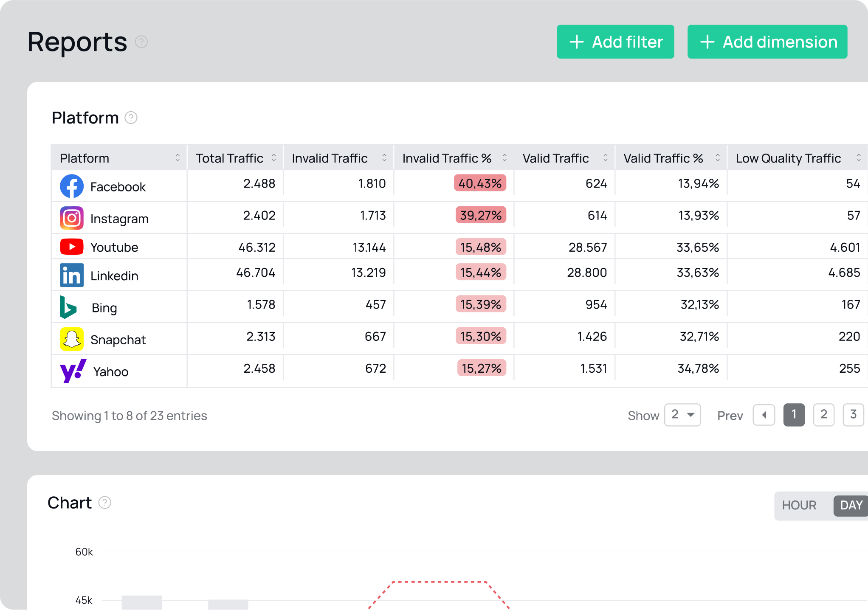Click the 15,30% Snapchat badge
Viewport: 868px width, 610px height.
[x=481, y=336]
